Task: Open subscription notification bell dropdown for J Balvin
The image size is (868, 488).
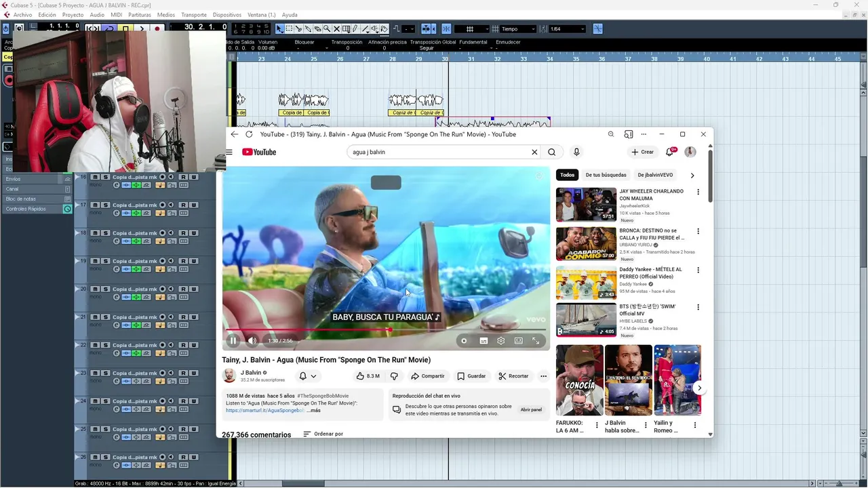Action: point(307,375)
